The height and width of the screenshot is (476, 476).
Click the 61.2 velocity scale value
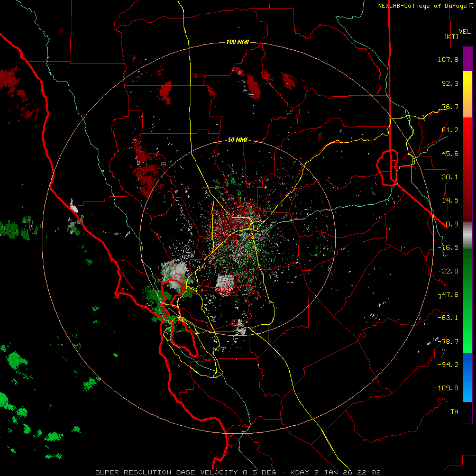pyautogui.click(x=450, y=130)
